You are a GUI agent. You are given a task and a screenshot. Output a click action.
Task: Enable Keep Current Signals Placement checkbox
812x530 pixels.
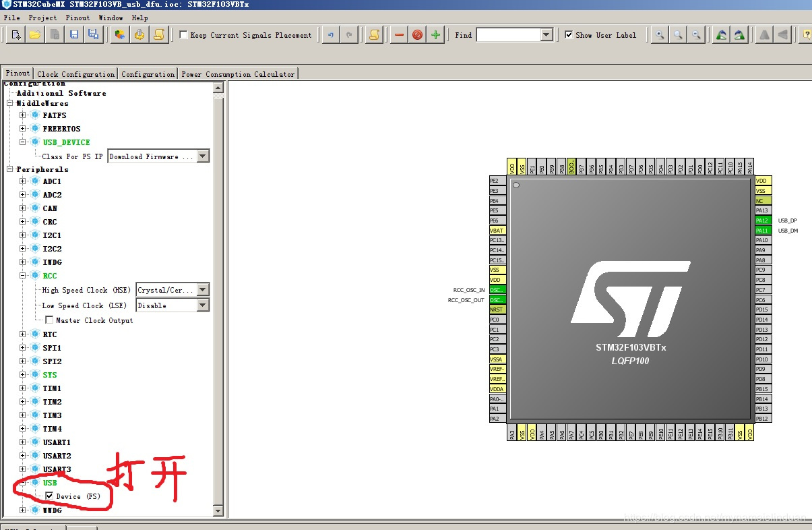(183, 35)
